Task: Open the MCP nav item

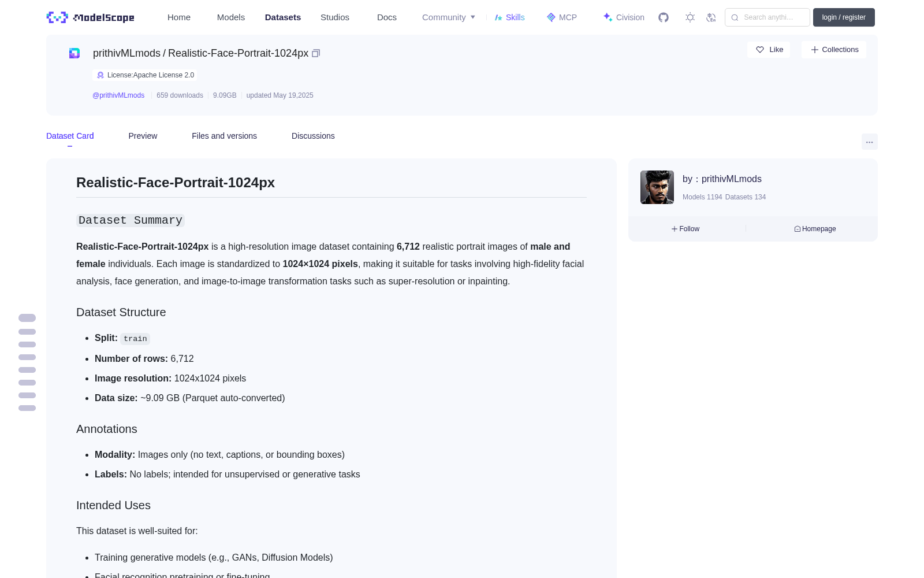Action: pos(561,17)
